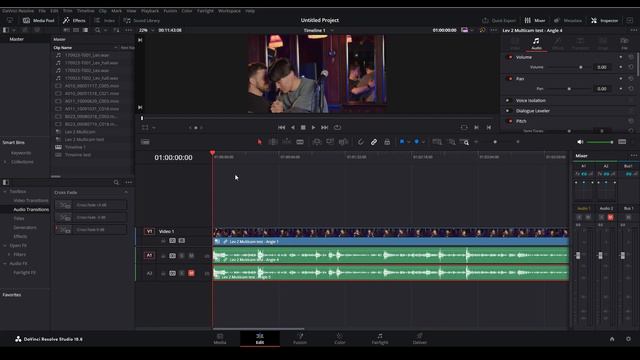Screen dimensions: 640x360
Task: Switch to the Fairlight page
Action: [380, 339]
